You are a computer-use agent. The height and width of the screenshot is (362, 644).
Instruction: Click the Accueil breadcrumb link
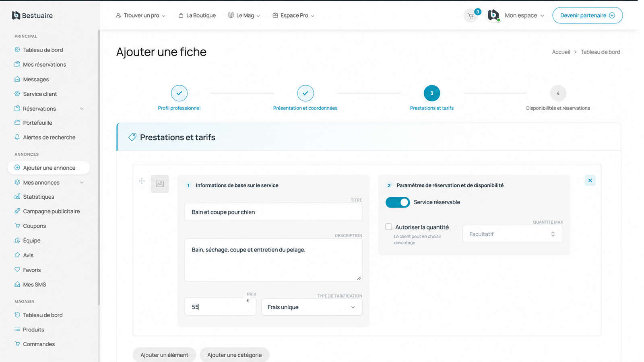pyautogui.click(x=561, y=52)
